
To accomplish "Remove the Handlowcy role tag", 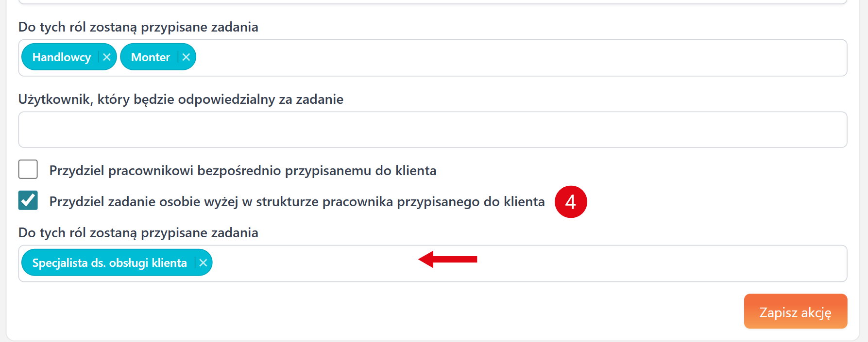I will click(107, 57).
